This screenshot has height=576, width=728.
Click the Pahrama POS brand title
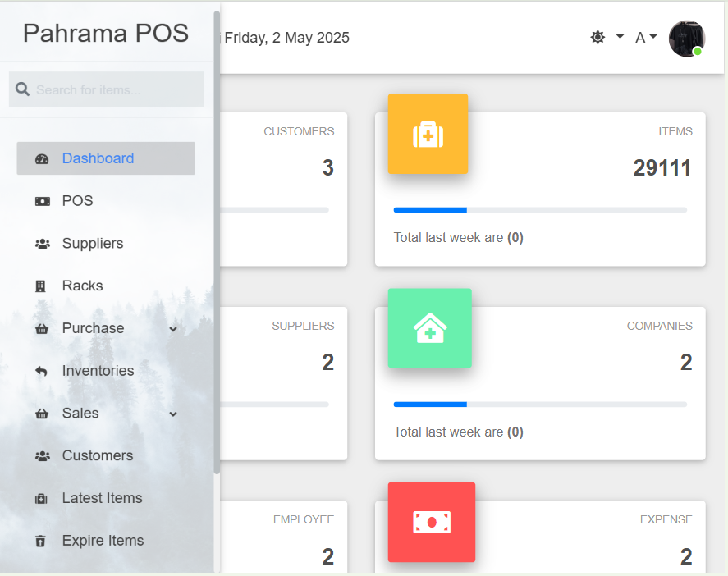tap(106, 33)
